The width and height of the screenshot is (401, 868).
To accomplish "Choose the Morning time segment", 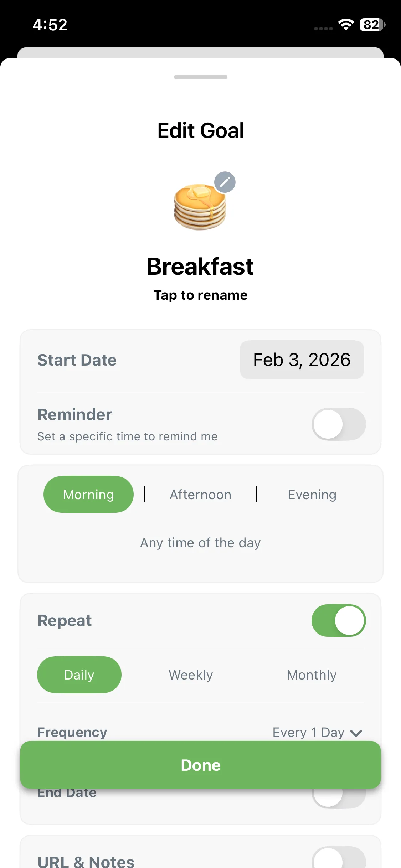I will click(88, 495).
